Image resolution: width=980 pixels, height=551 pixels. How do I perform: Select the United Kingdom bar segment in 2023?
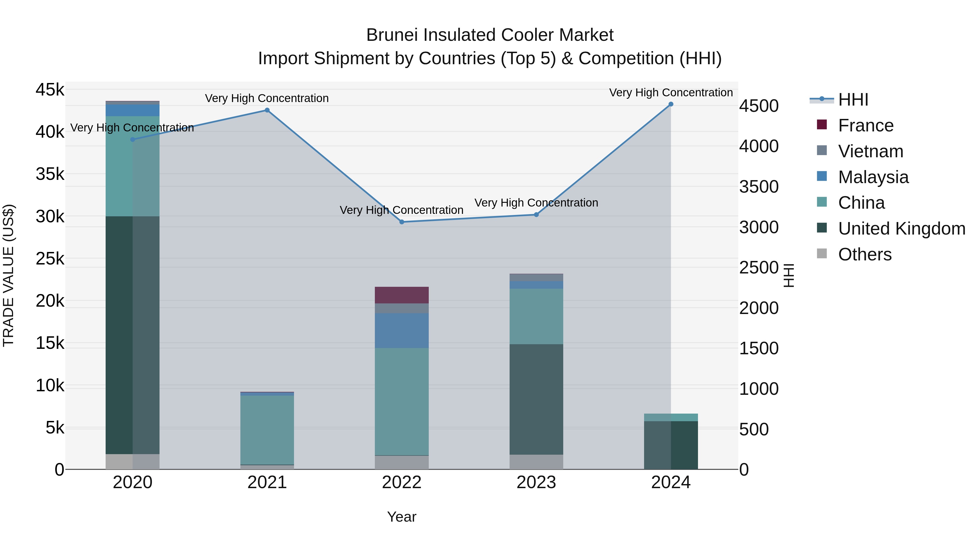(536, 399)
